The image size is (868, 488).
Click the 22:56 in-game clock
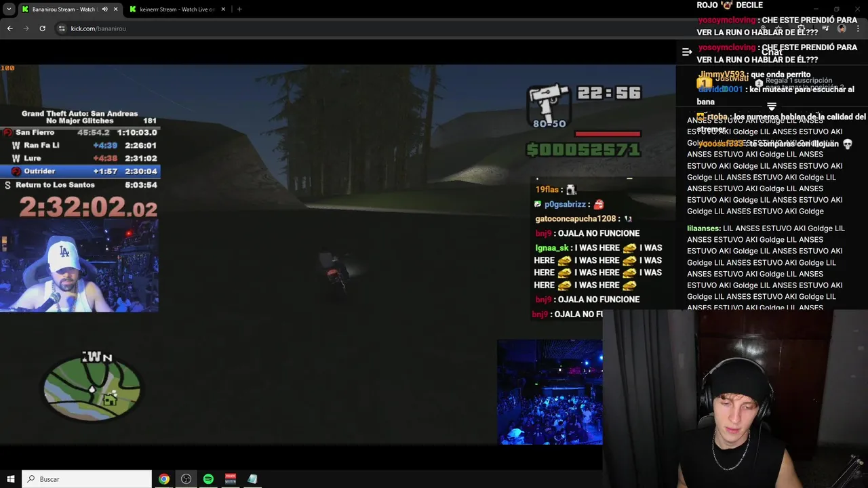[x=609, y=94]
